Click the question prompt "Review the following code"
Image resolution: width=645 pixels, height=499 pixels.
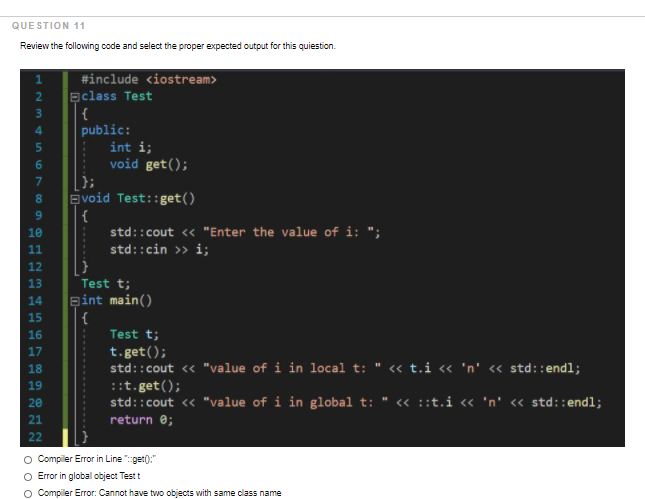pyautogui.click(x=178, y=46)
